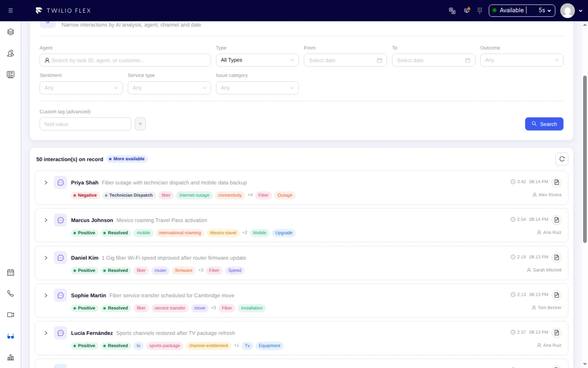Open the Available status dropdown
588x368 pixels.
(522, 11)
